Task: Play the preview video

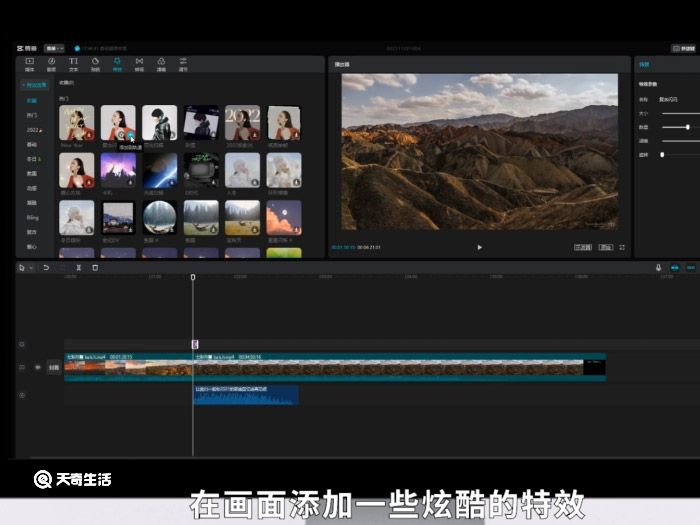Action: pos(479,247)
